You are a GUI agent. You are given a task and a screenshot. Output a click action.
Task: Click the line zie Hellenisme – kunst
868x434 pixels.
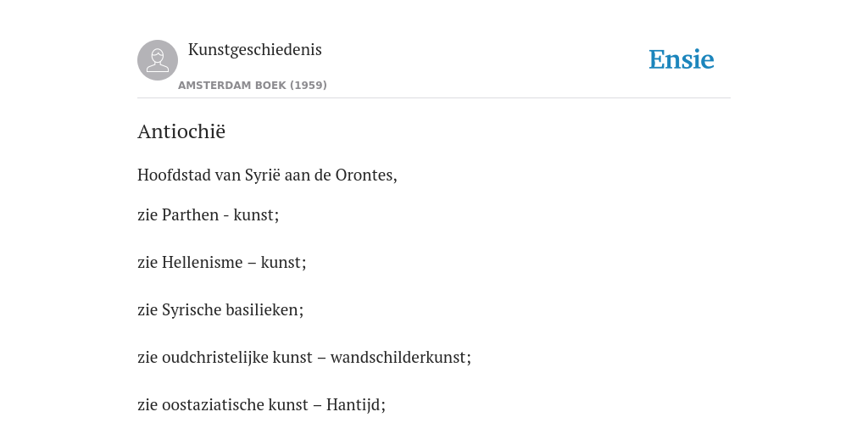(221, 263)
